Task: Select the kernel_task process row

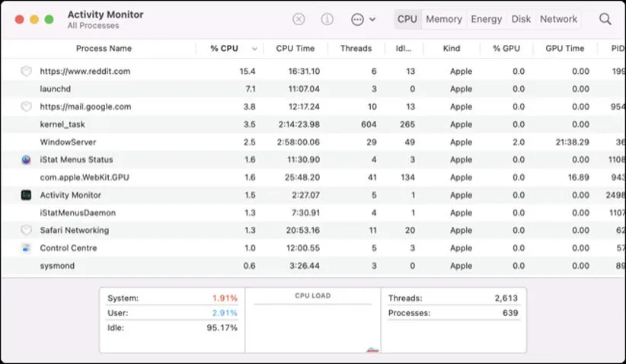Action: pyautogui.click(x=228, y=124)
